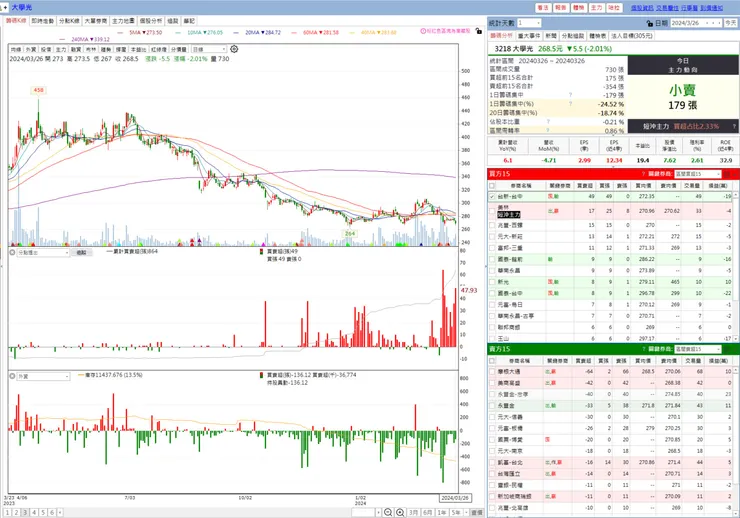Switch to the 即時走勢 tab

[x=42, y=21]
